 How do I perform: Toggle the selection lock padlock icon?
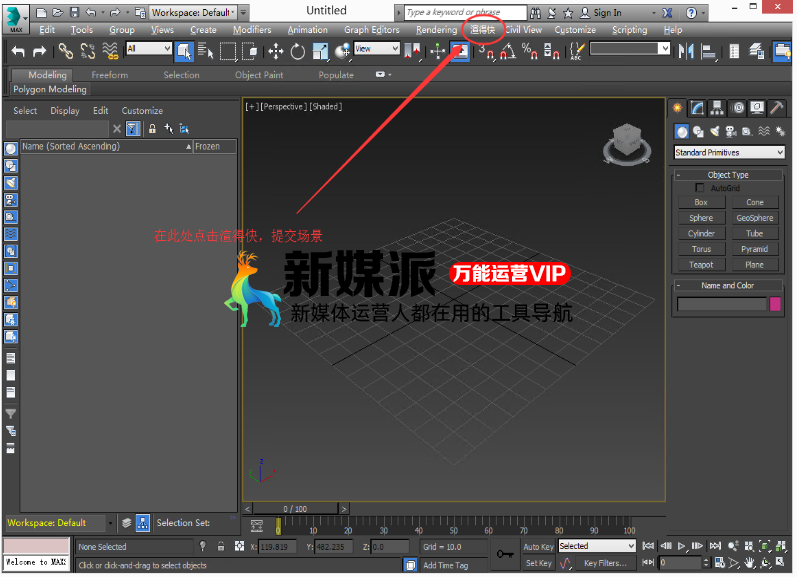pos(221,546)
